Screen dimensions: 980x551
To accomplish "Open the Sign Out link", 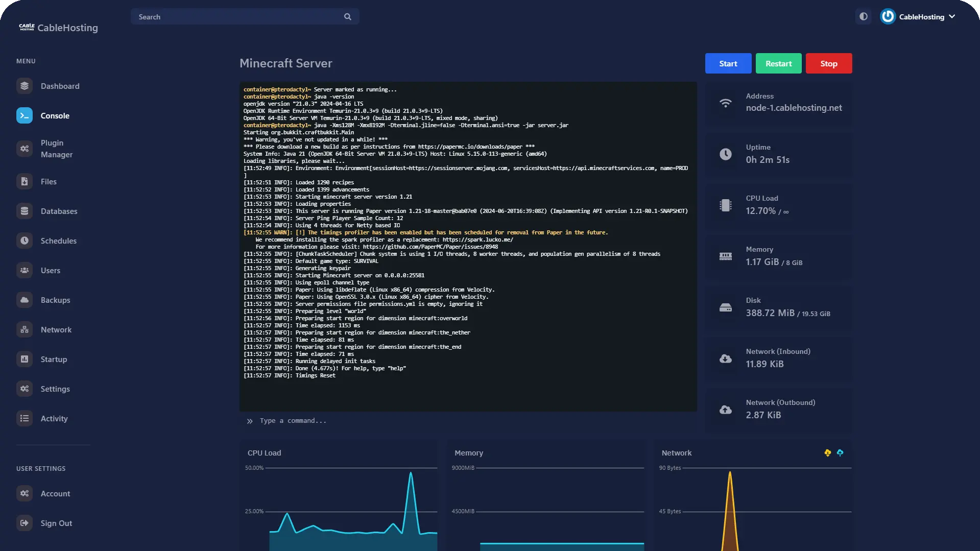I will point(56,523).
